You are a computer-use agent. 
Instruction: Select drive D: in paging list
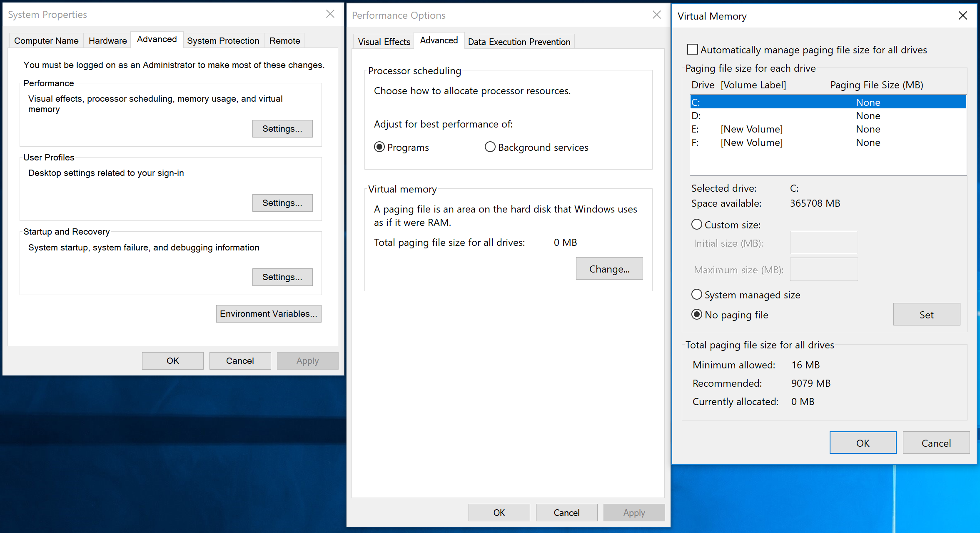tap(827, 116)
